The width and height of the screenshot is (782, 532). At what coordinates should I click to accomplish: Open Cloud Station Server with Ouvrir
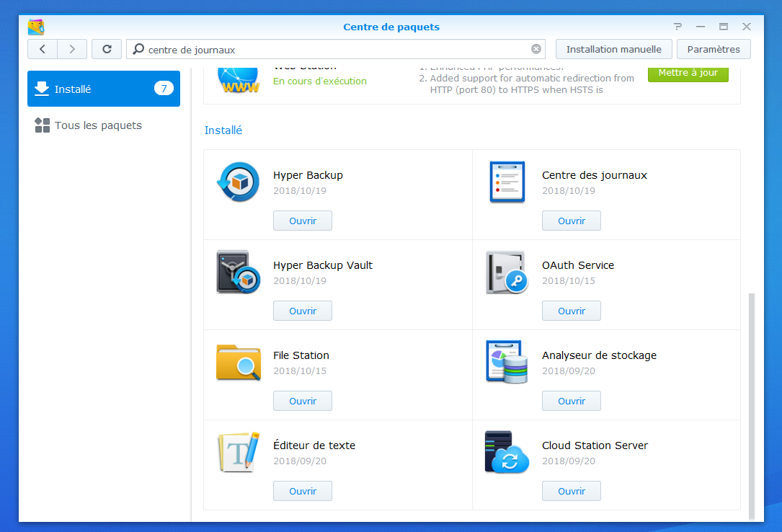coord(571,491)
